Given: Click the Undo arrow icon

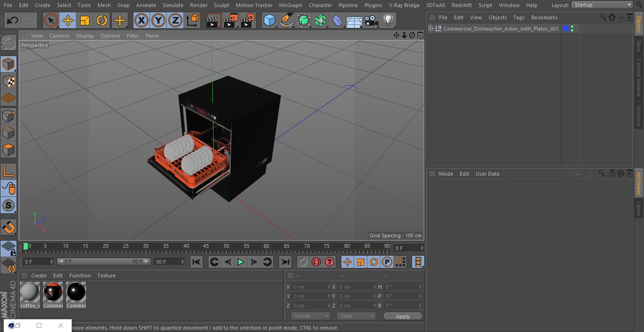Looking at the screenshot, I should tap(13, 21).
